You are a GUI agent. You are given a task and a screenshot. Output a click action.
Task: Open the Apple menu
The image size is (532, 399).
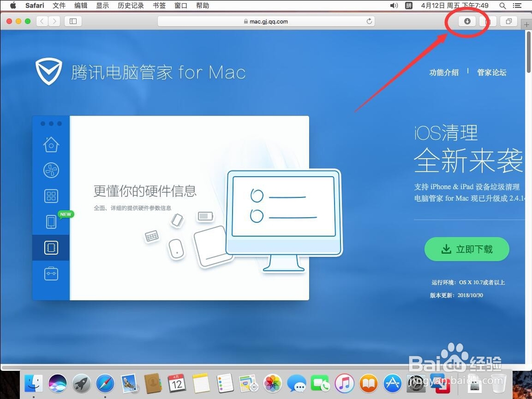(x=13, y=5)
